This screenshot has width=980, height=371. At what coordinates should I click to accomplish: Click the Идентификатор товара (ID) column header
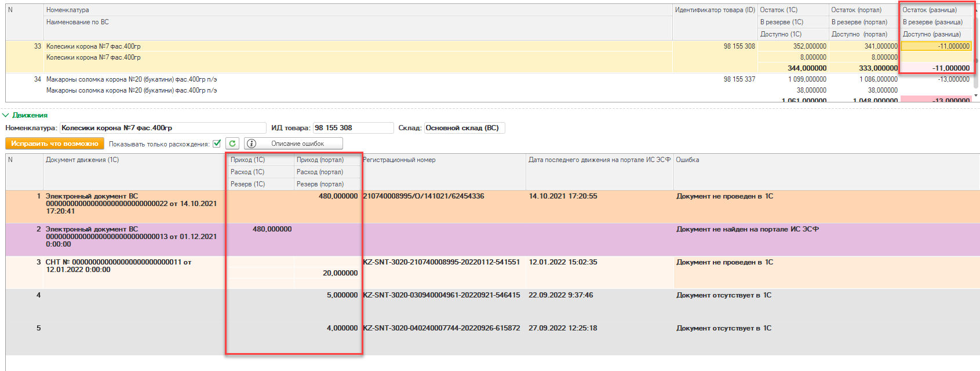click(715, 10)
